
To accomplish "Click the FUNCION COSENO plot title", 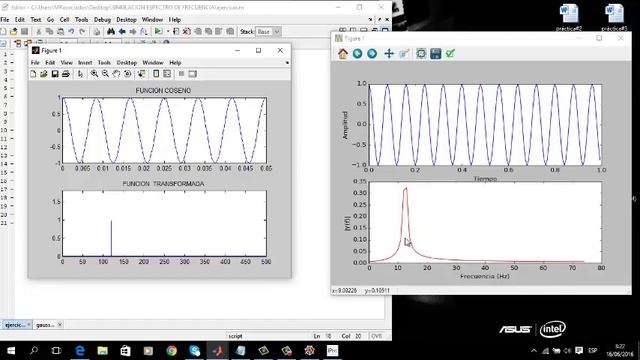I will (163, 91).
